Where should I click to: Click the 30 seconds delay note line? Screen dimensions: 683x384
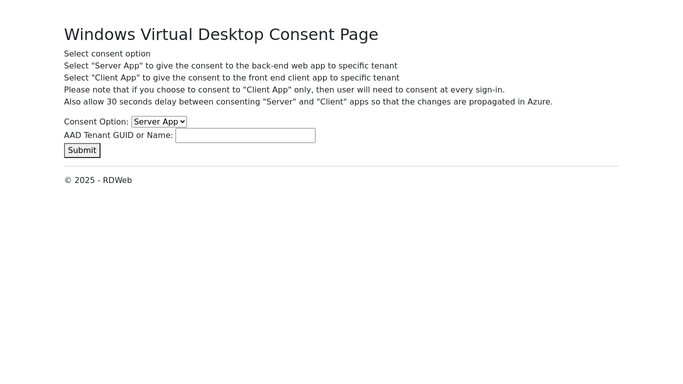tap(308, 102)
